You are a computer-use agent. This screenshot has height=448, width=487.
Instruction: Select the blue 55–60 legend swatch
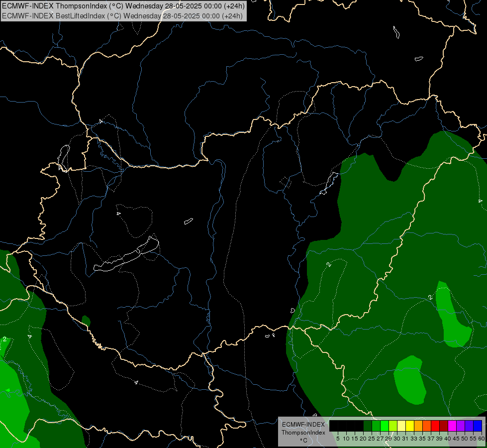tap(478, 426)
